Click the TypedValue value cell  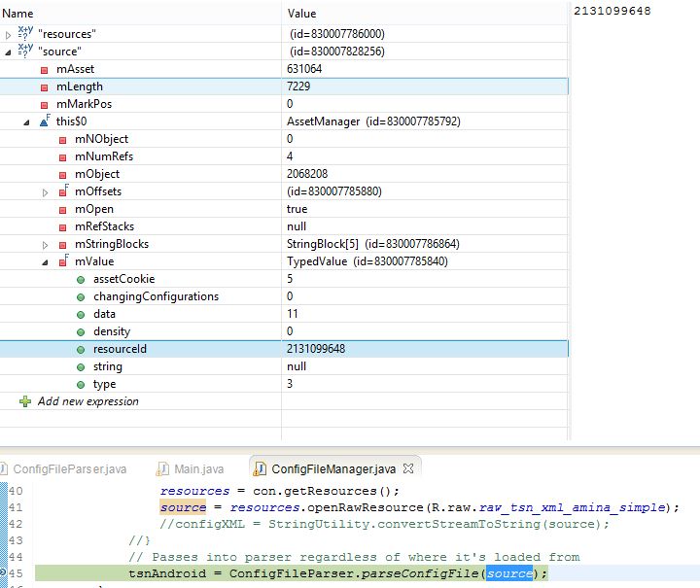point(367,261)
